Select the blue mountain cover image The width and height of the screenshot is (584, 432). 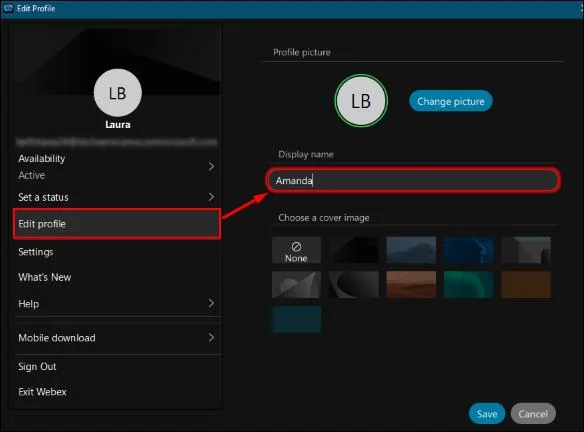coord(411,250)
